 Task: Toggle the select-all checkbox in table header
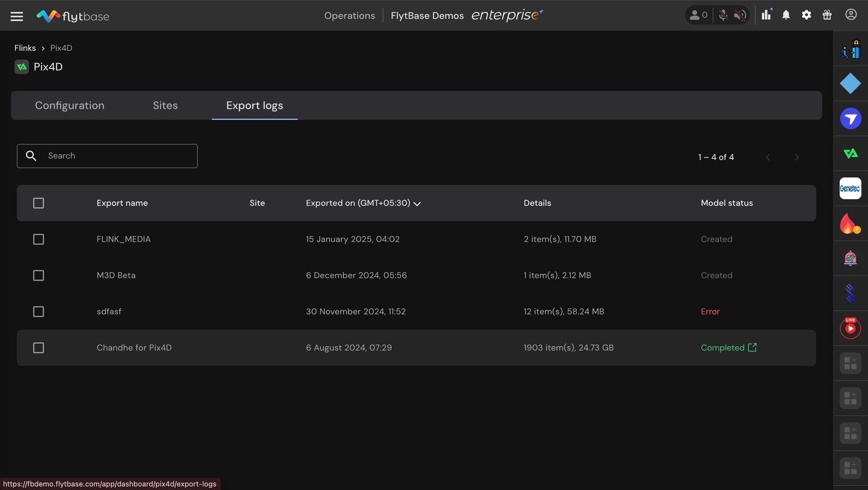(x=39, y=203)
